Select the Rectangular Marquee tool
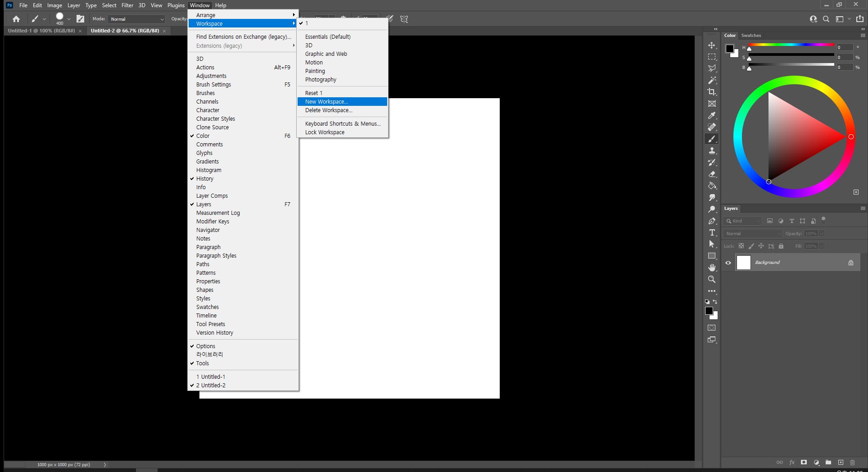Image resolution: width=868 pixels, height=472 pixels. click(712, 57)
